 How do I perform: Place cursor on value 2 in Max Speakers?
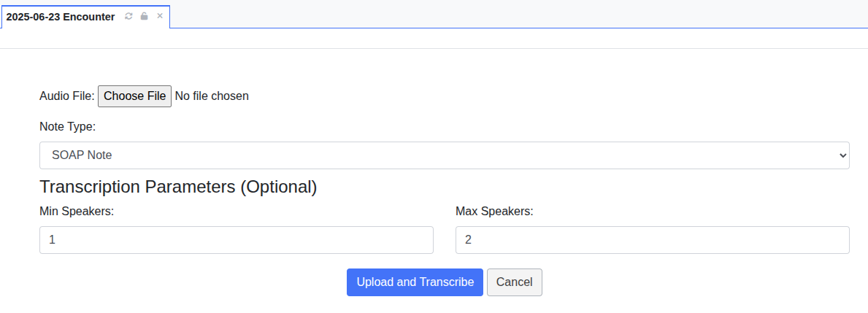point(468,240)
